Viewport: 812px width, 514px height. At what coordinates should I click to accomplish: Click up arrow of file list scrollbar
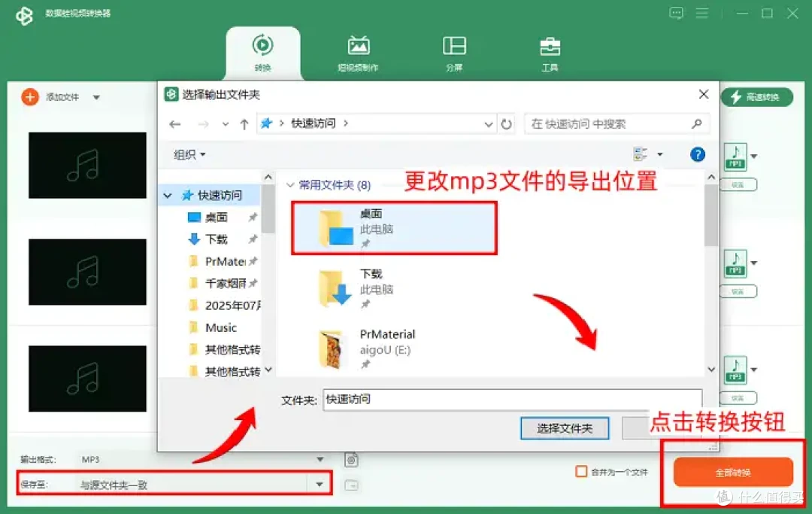711,178
